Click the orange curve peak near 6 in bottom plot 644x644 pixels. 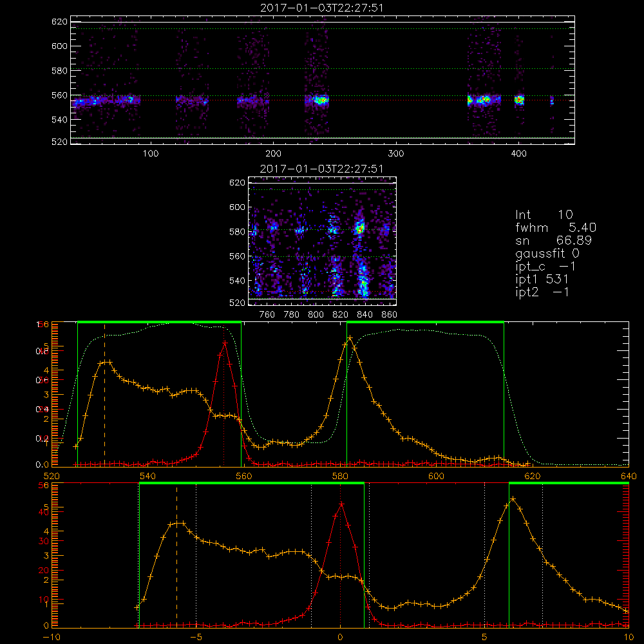[513, 499]
